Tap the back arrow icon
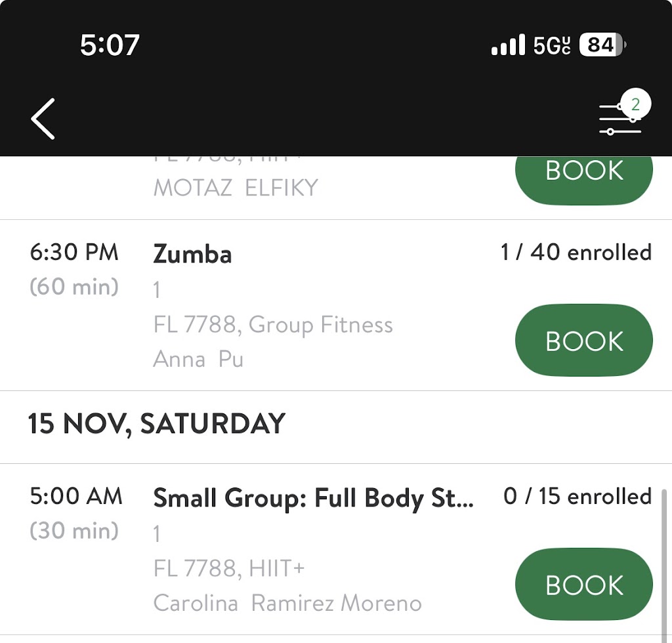The image size is (672, 643). click(43, 119)
